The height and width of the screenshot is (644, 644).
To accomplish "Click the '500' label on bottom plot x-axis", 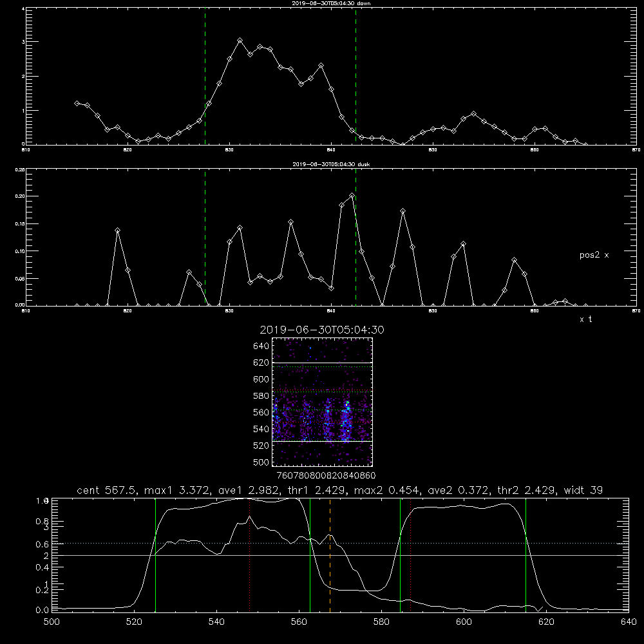I will pos(52,622).
